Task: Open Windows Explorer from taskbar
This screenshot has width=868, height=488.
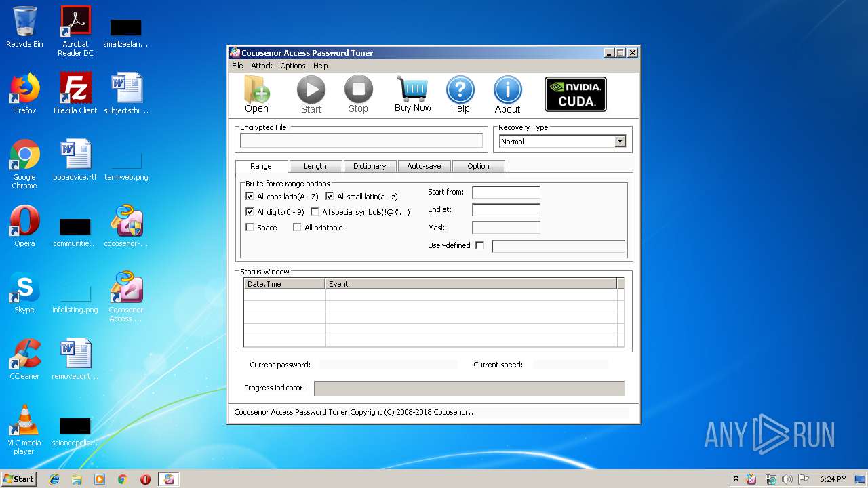Action: click(77, 479)
